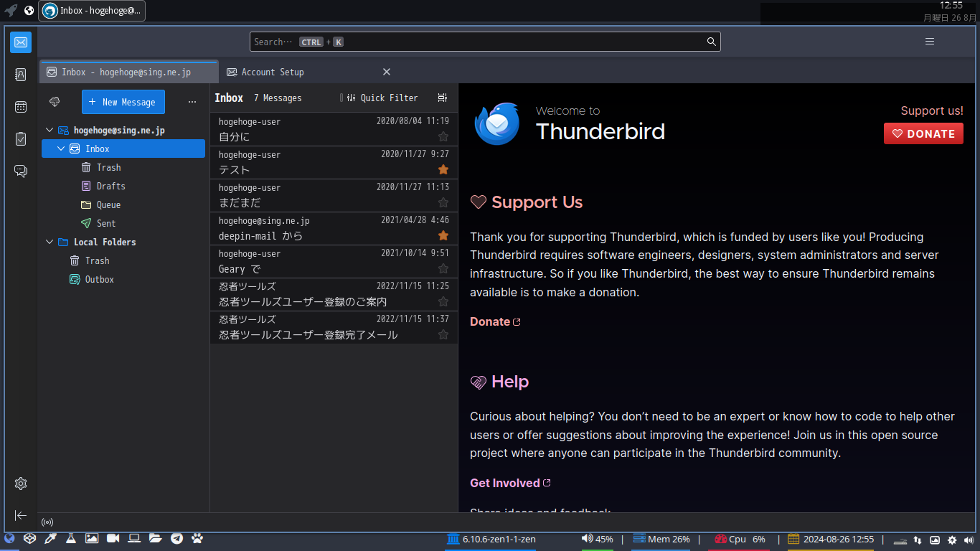Open folder pane options three-dot menu
Screen dimensions: 980x551
click(x=192, y=102)
